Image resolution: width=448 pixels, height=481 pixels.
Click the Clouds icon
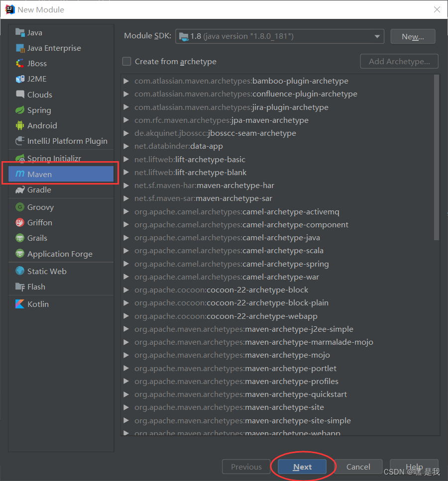pyautogui.click(x=20, y=94)
